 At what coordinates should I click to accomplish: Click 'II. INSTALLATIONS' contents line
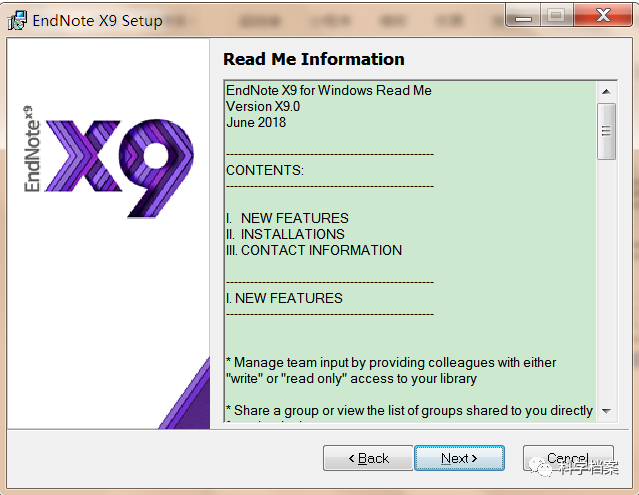coord(285,234)
